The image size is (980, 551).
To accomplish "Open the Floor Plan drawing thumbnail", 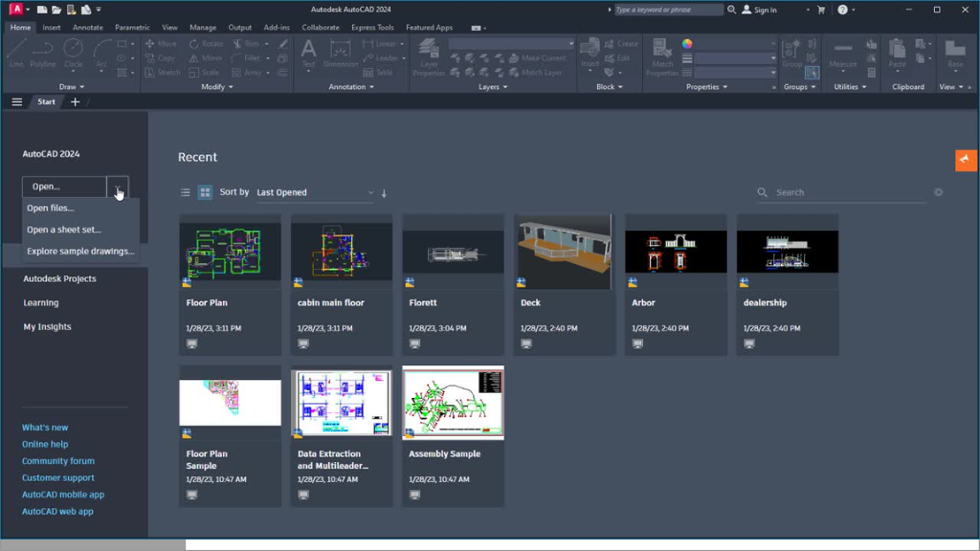I will pos(230,252).
